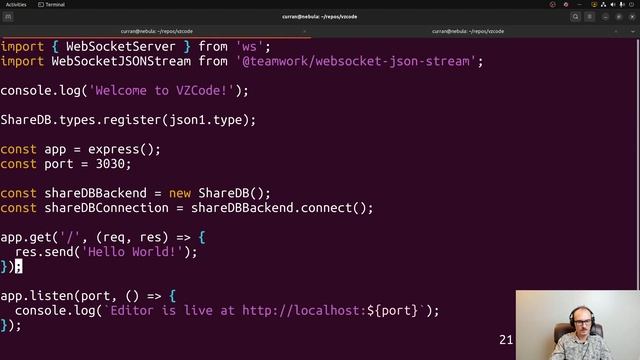
Task: Open the power menu icon in top bar
Action: coord(631,4)
